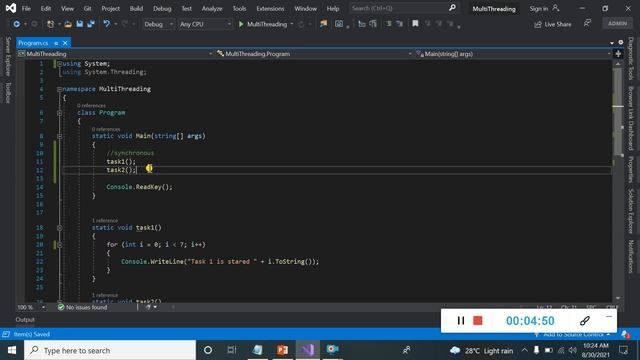Viewport: 640px width, 360px height.
Task: Collapse the task1 method block
Action: (x=60, y=228)
